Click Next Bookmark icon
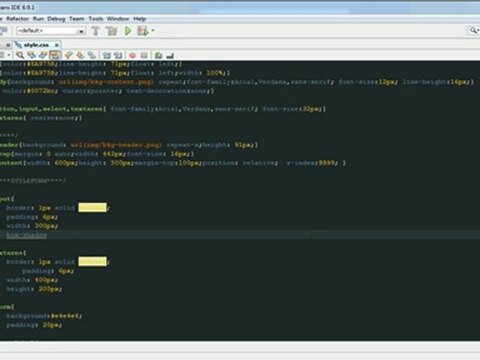The width and height of the screenshot is (480, 360). pos(80,55)
